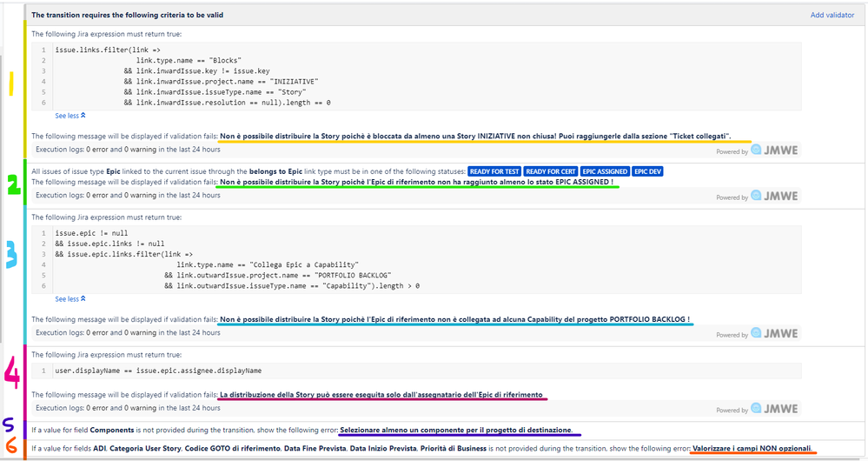The height and width of the screenshot is (461, 868).
Task: Click 'Data Inizio Prevista' field name
Action: click(383, 449)
